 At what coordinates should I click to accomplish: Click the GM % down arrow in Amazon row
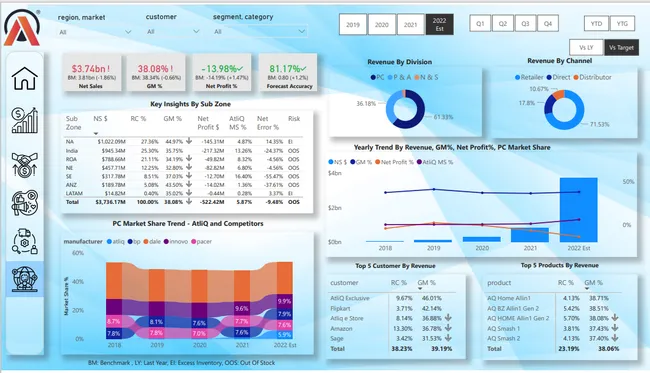pos(448,328)
